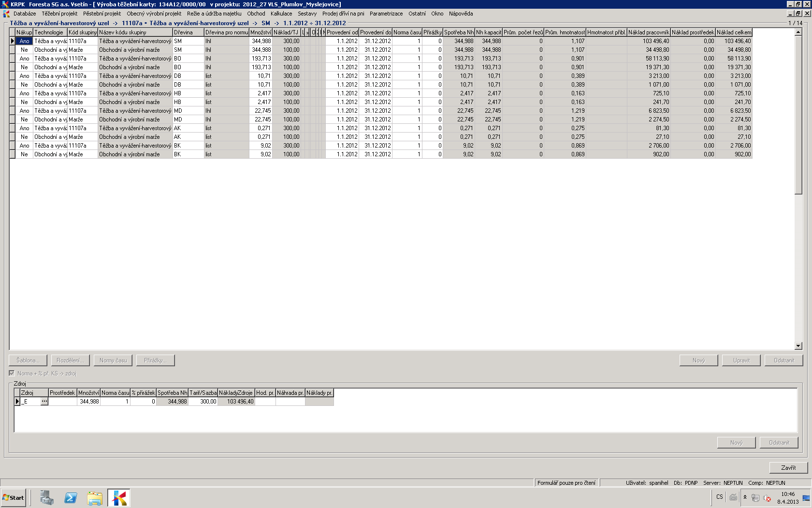Click the Množství column header in main grid
Screen dimensions: 812x508
261,32
